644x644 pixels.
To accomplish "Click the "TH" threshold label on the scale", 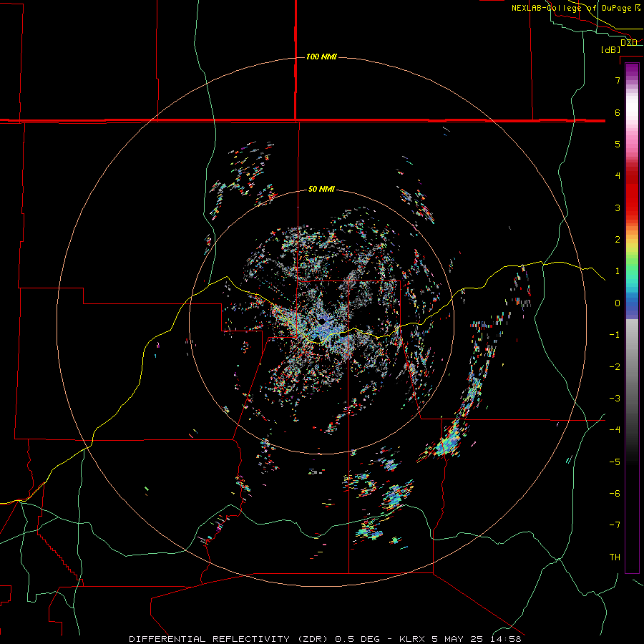I will coord(615,557).
